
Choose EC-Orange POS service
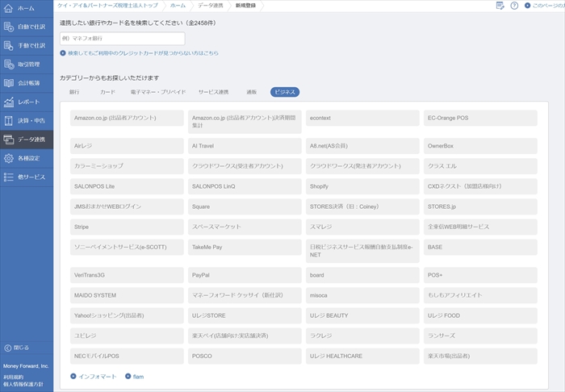(480, 118)
